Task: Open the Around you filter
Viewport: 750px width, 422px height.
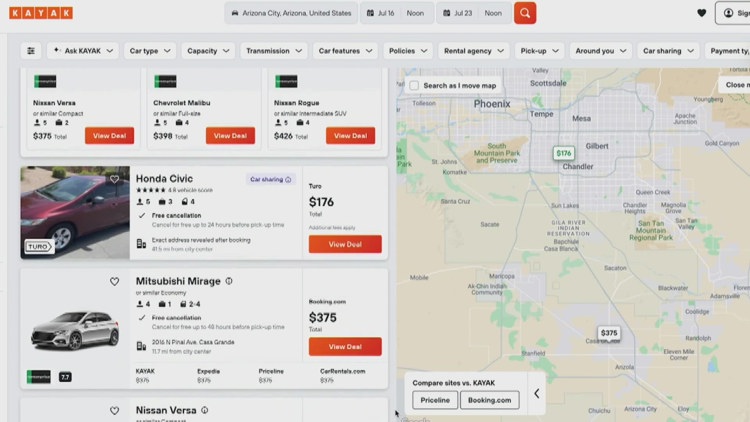Action: point(601,51)
